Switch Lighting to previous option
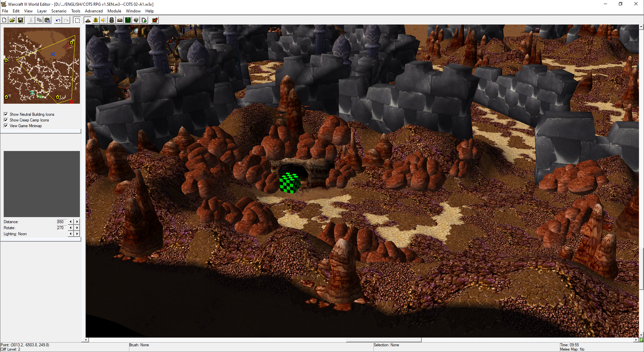The image size is (644, 352). click(71, 234)
